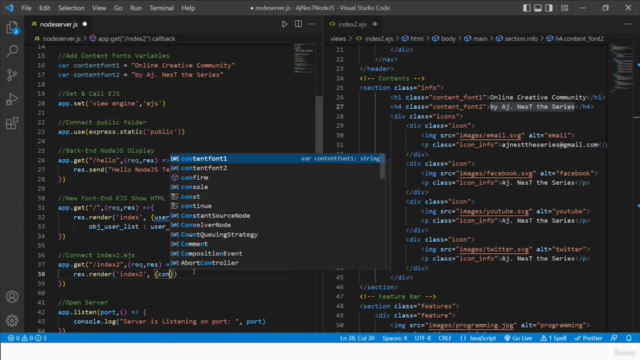The image size is (640, 360).
Task: Open notifications bell in status bar
Action: pos(629,338)
